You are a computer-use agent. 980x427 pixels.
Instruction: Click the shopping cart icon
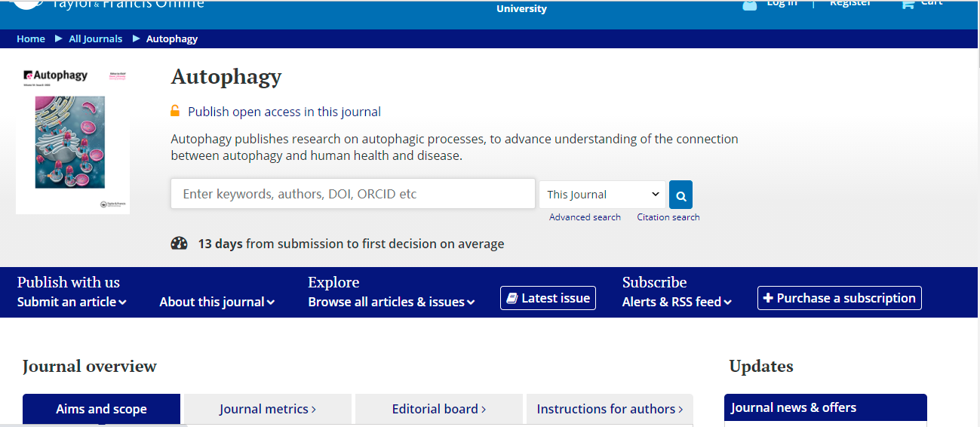pyautogui.click(x=907, y=4)
